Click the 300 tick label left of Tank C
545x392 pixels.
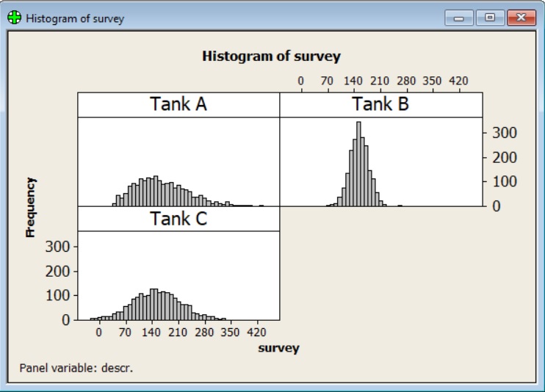point(58,247)
